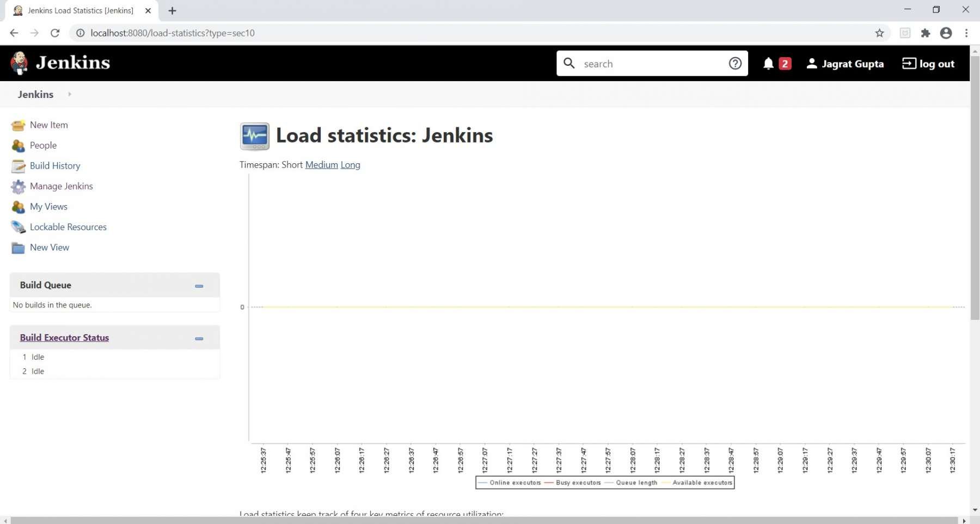This screenshot has height=524, width=980.
Task: Click the load statistics monitor icon
Action: point(254,136)
